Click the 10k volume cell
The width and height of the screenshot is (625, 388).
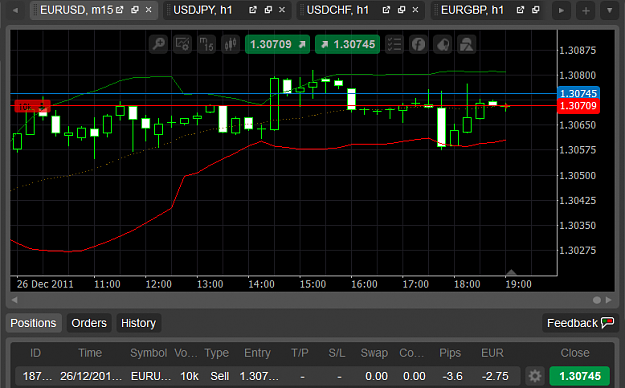coord(189,376)
